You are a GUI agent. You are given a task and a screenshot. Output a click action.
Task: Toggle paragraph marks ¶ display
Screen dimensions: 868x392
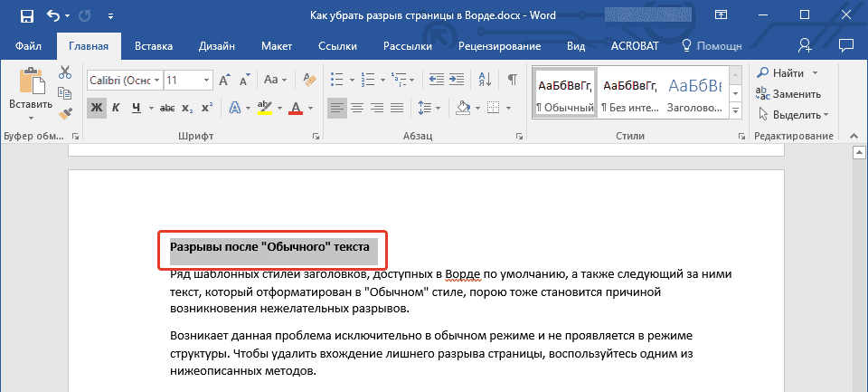(513, 80)
